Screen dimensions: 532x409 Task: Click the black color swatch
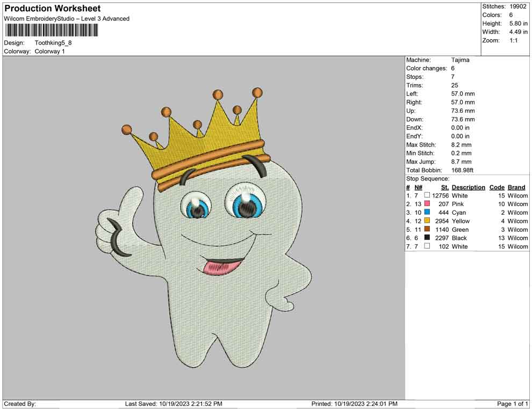pos(427,238)
